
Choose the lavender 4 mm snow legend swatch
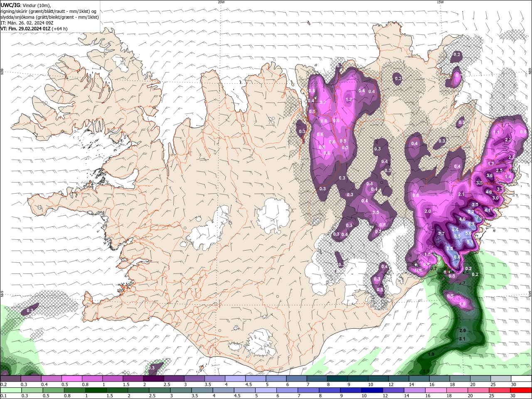235,379
